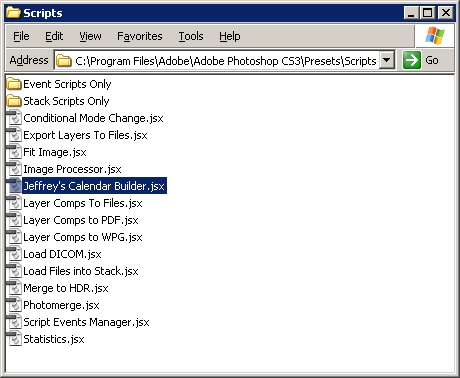Viewport: 460px width, 378px height.
Task: Open the Stack Scripts Only folder icon
Action: pyautogui.click(x=14, y=101)
